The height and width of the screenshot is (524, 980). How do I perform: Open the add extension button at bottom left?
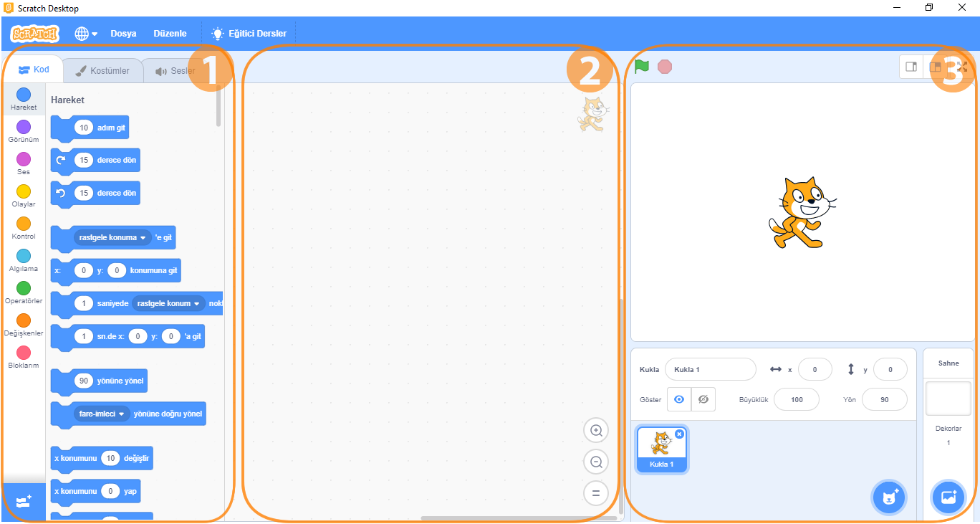(23, 502)
